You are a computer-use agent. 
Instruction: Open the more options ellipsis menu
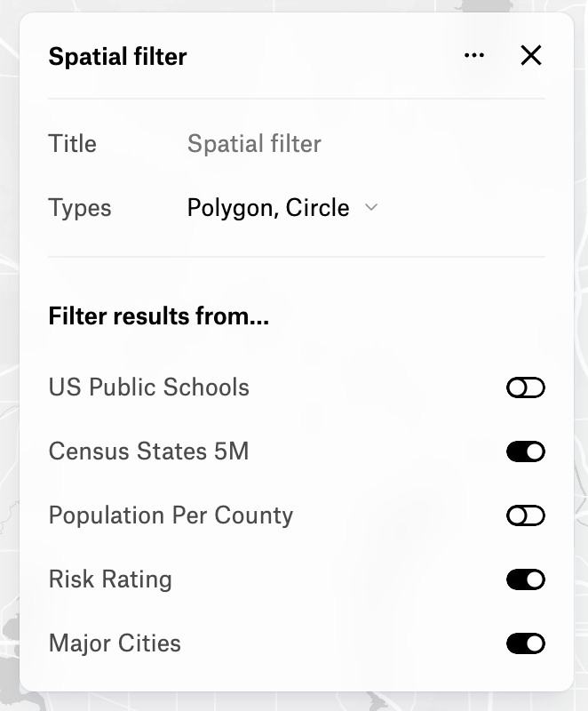pos(474,56)
